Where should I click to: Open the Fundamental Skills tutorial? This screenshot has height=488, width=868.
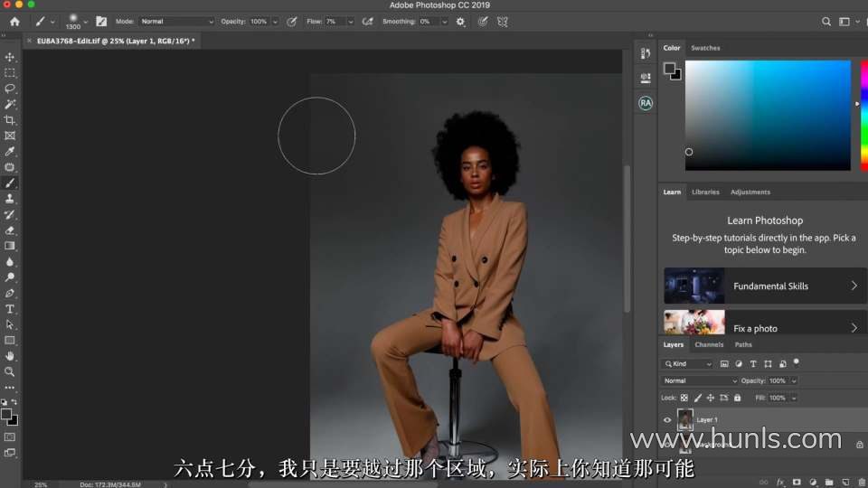764,286
